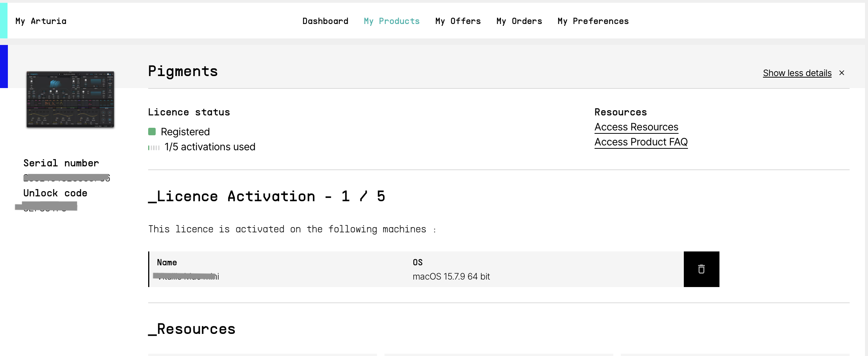Select the '1/5 activations used' text
Viewport: 868px width, 356px height.
pos(210,147)
